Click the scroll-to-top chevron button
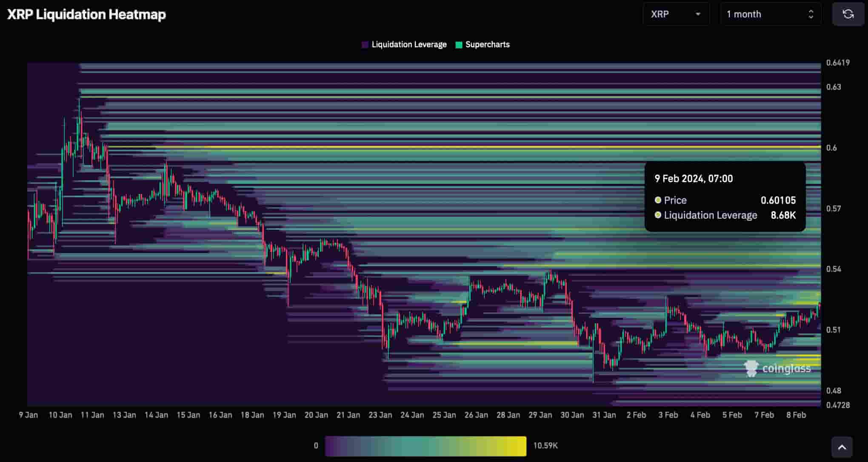Image resolution: width=868 pixels, height=462 pixels. click(842, 447)
